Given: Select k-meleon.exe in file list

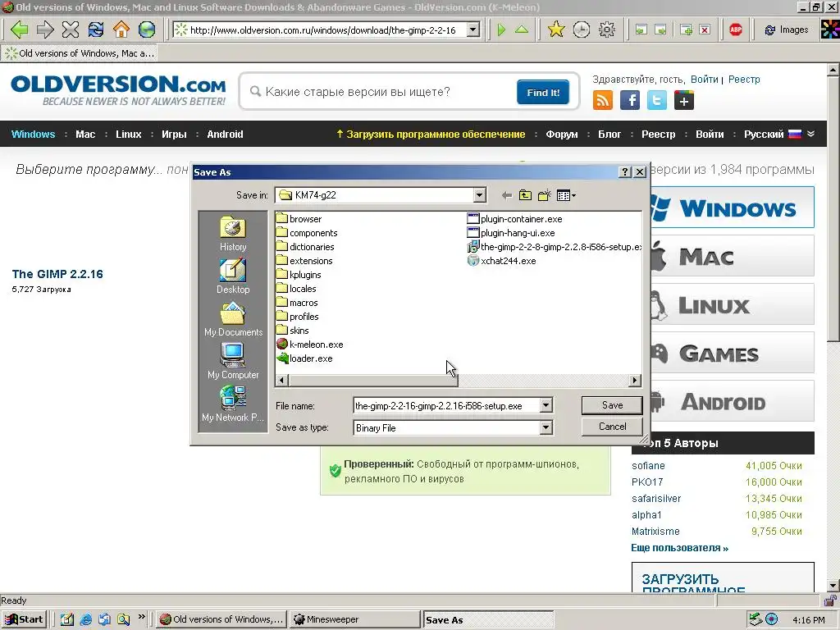Looking at the screenshot, I should point(309,344).
